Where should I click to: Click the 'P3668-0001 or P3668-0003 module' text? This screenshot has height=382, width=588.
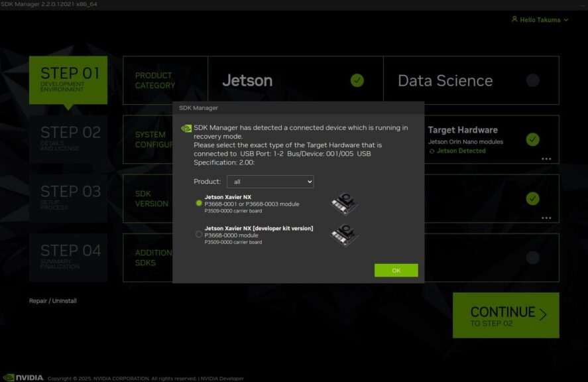point(252,204)
